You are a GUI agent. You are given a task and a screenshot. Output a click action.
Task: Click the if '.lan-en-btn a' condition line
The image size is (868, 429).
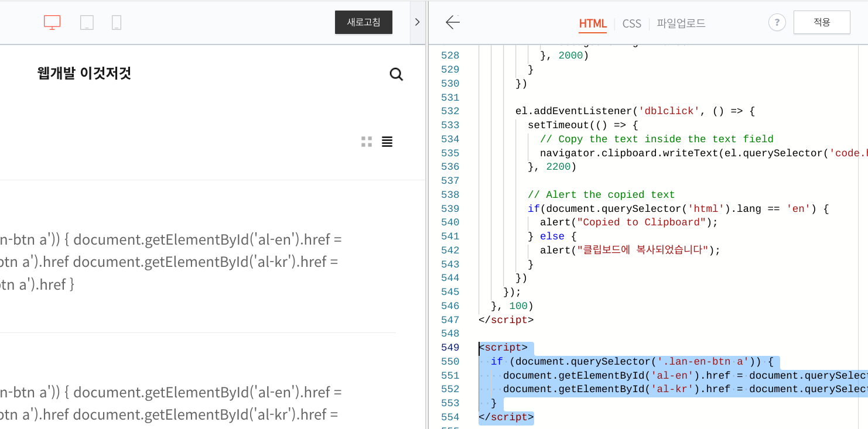(x=633, y=362)
